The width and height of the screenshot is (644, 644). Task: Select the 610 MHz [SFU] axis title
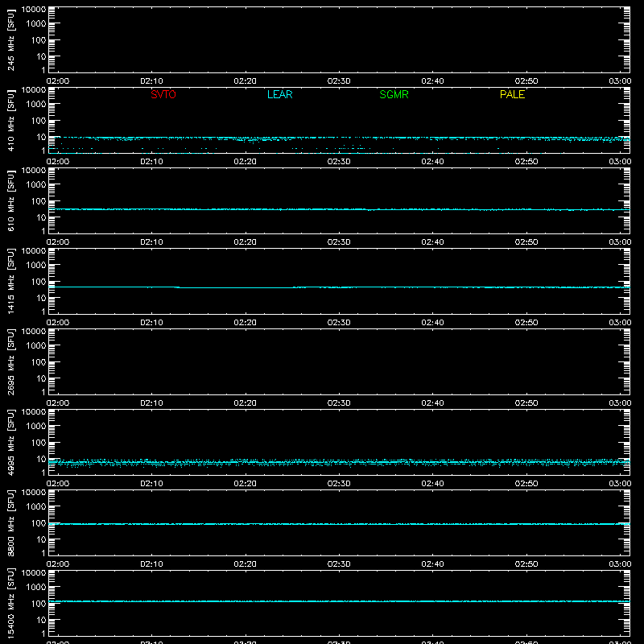10,200
